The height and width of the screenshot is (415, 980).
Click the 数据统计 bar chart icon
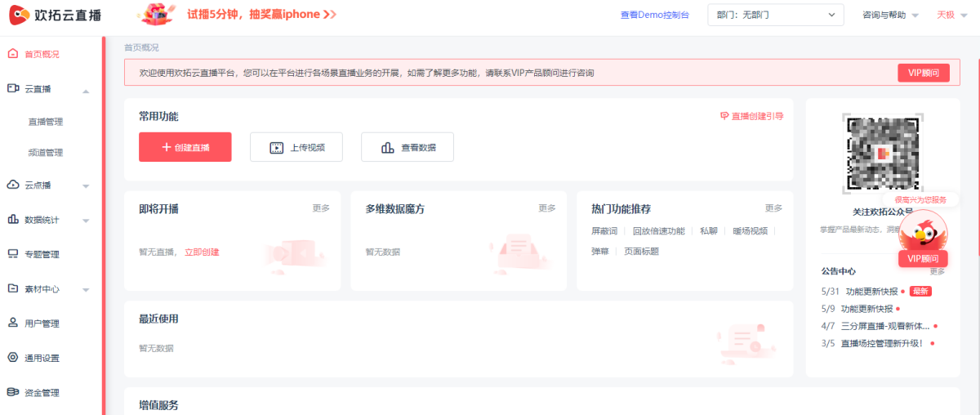12,220
